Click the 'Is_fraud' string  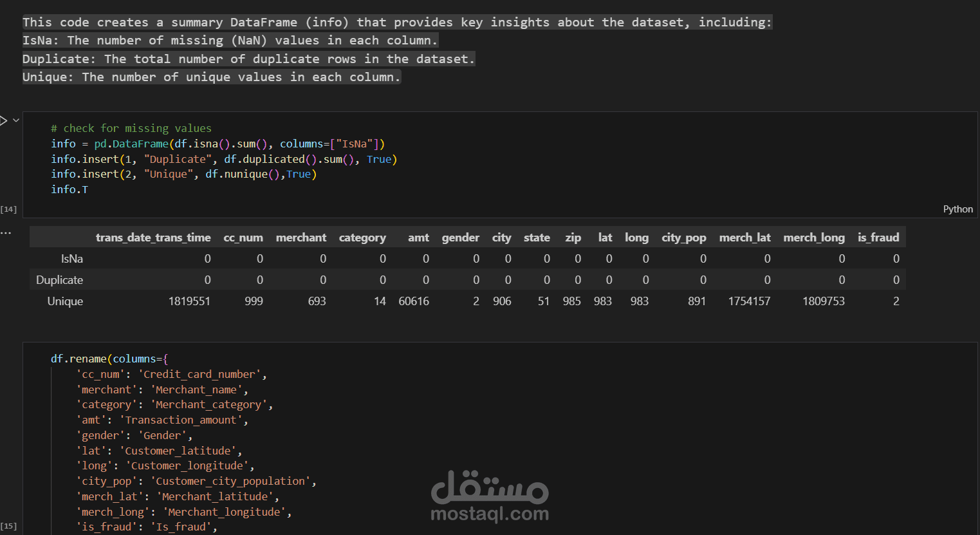[181, 527]
